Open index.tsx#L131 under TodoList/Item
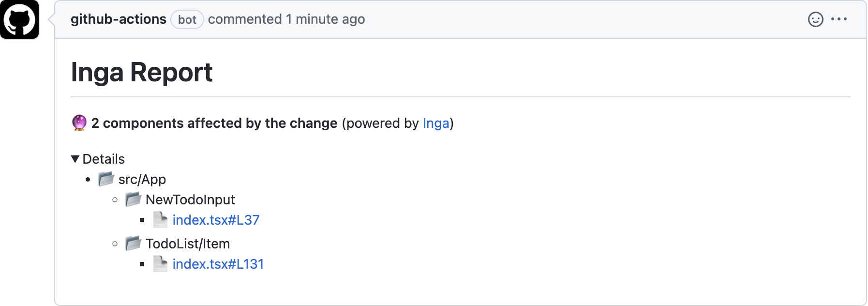This screenshot has width=868, height=306. pyautogui.click(x=218, y=264)
